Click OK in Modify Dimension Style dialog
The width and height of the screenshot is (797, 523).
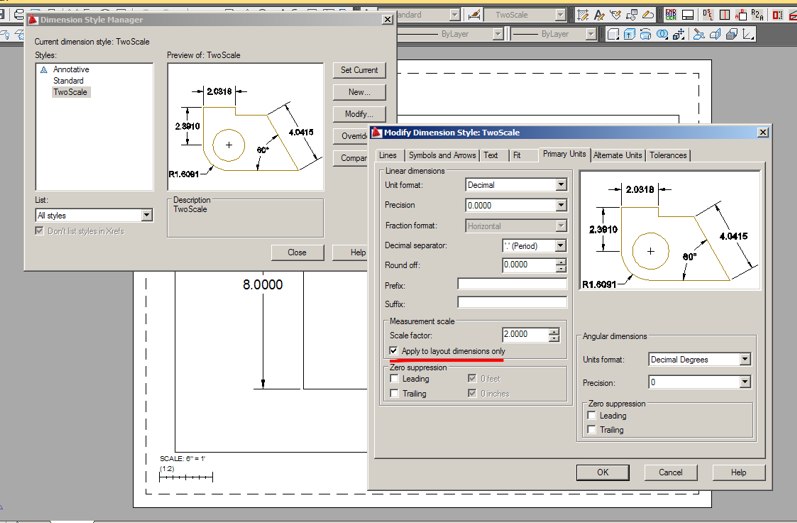(x=602, y=472)
